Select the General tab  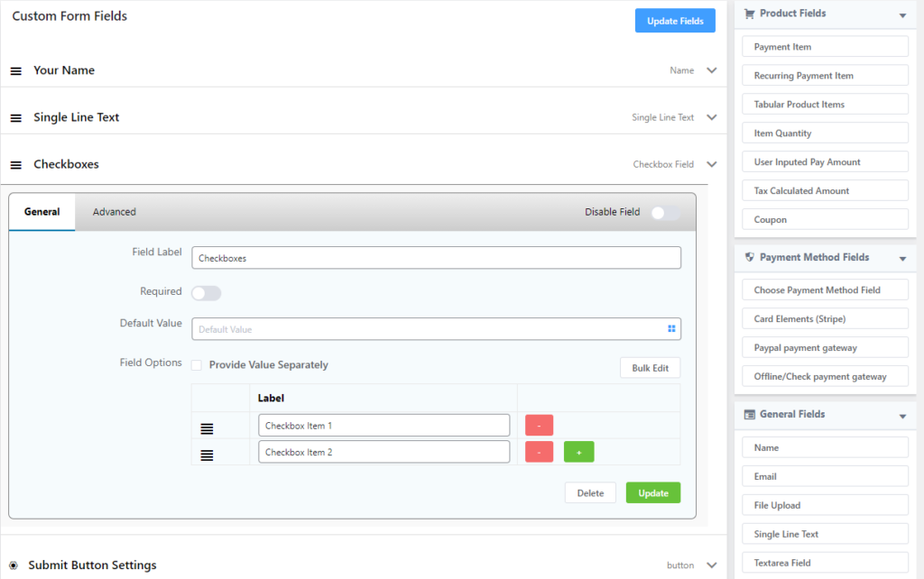tap(42, 211)
